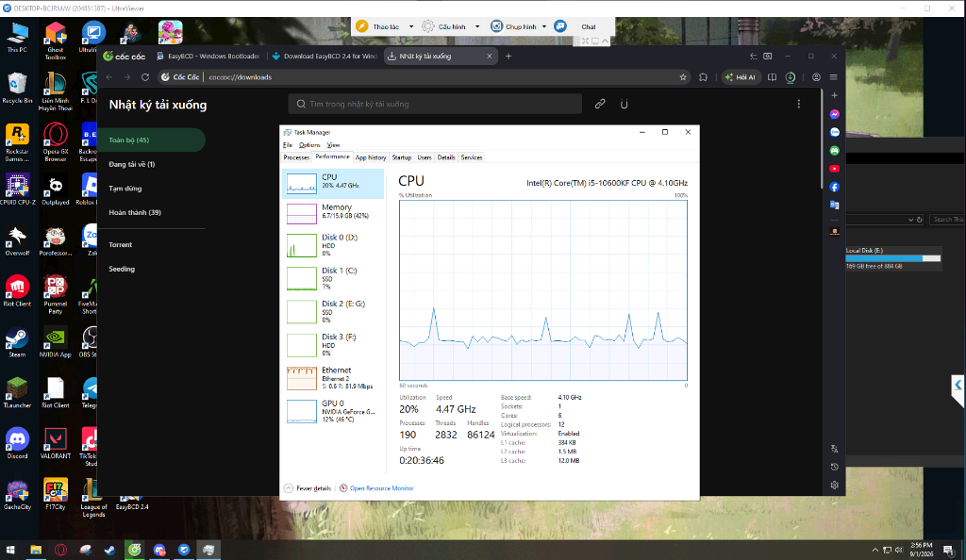Switch to Processes tab in Task Manager
Screen dimensions: 966x560
click(x=296, y=157)
